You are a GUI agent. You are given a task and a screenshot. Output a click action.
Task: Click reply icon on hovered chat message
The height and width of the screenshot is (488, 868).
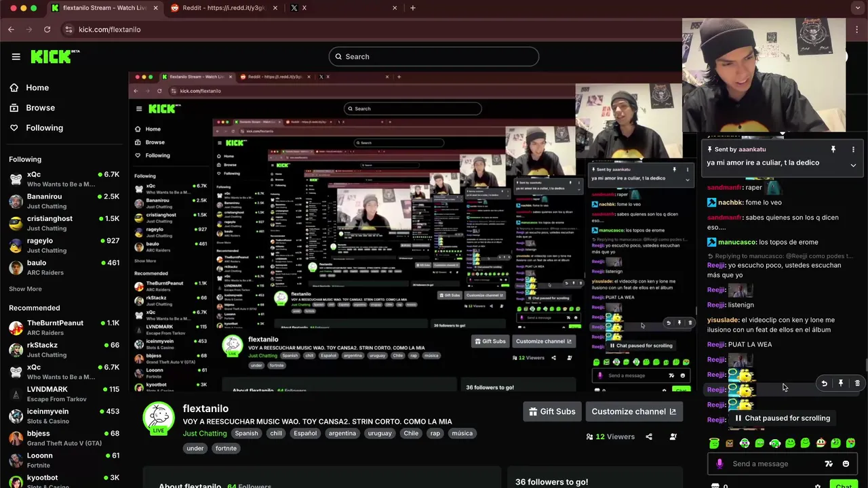[824, 383]
